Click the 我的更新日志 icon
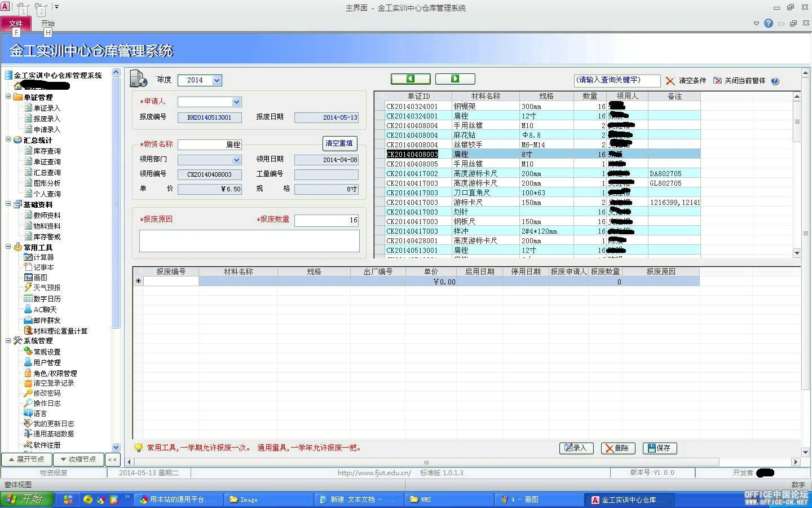 (28, 423)
